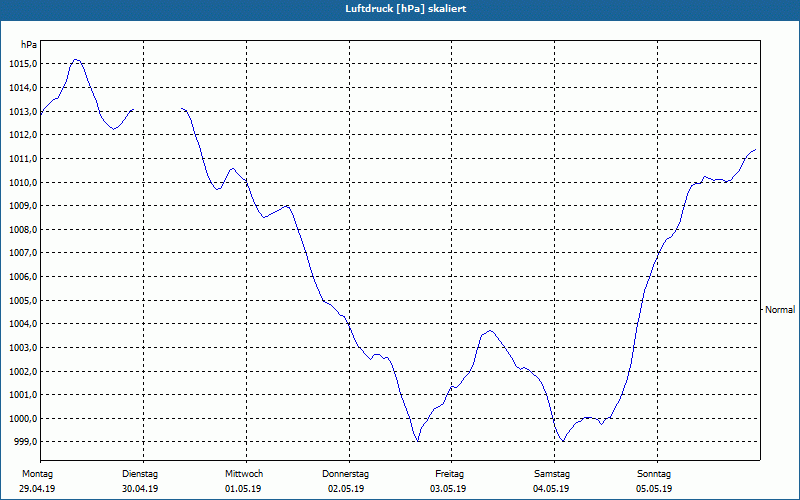Screen dimensions: 800x500
Task: Click the 1001,0 axis value
Action: [x=23, y=395]
